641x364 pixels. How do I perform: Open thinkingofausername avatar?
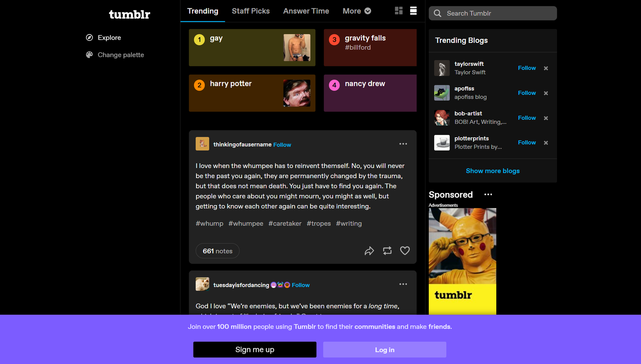[202, 144]
